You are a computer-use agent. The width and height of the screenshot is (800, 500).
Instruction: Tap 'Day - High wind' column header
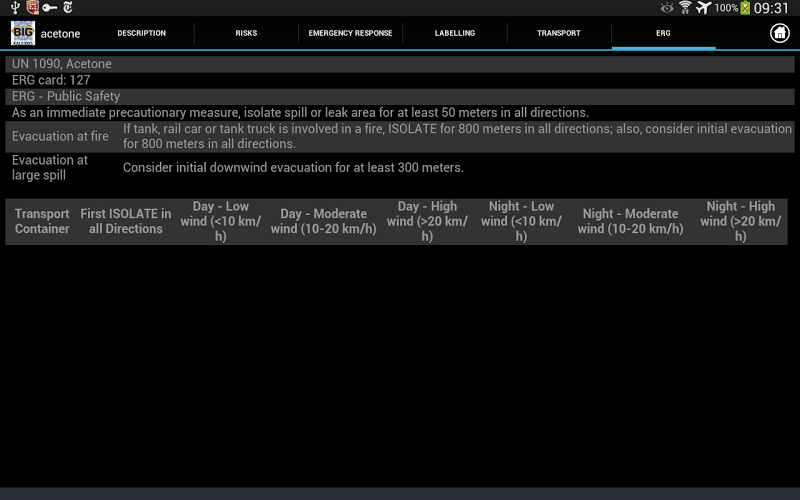(x=427, y=221)
